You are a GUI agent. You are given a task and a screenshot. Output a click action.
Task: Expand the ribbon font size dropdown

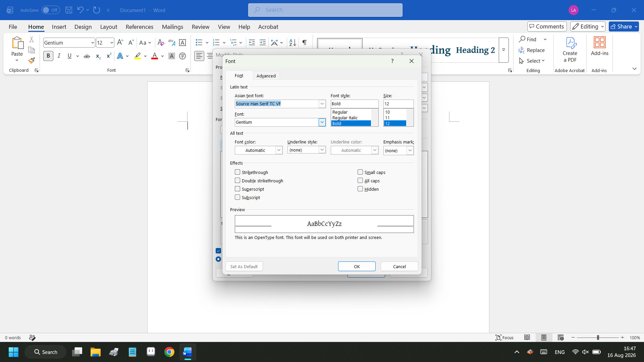112,43
